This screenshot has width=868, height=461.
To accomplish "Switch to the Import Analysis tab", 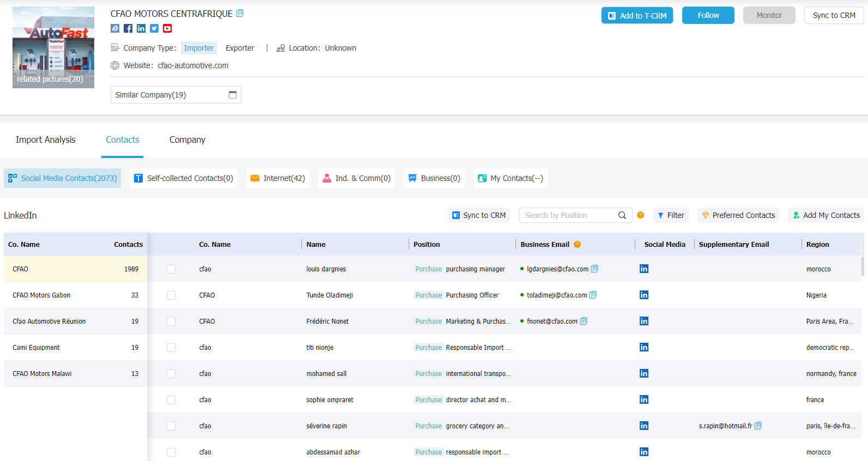I will click(x=46, y=139).
